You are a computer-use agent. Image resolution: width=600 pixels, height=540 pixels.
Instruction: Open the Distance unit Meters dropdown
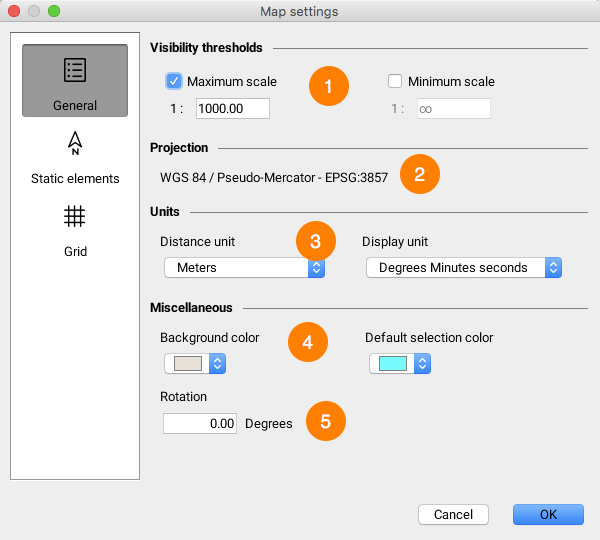244,268
